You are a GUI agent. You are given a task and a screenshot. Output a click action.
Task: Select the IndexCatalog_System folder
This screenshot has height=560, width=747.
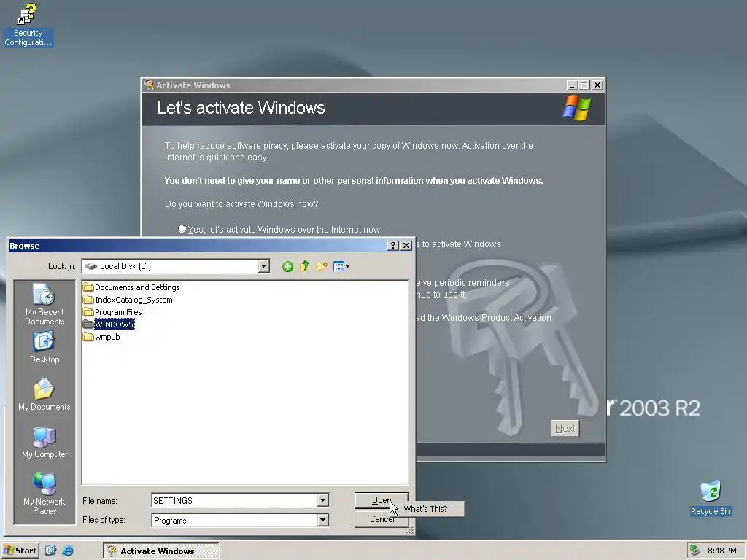(x=128, y=300)
